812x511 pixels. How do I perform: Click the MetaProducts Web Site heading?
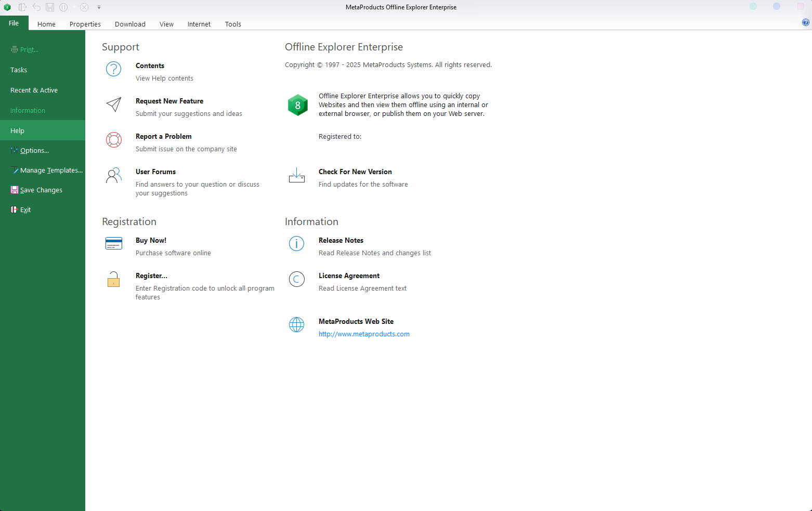(x=356, y=322)
